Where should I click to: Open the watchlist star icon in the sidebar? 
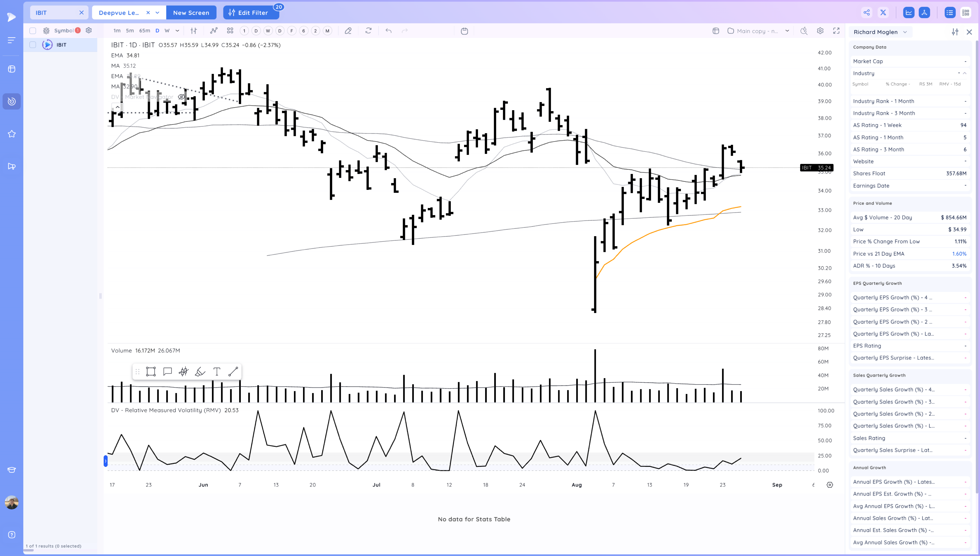(x=12, y=134)
